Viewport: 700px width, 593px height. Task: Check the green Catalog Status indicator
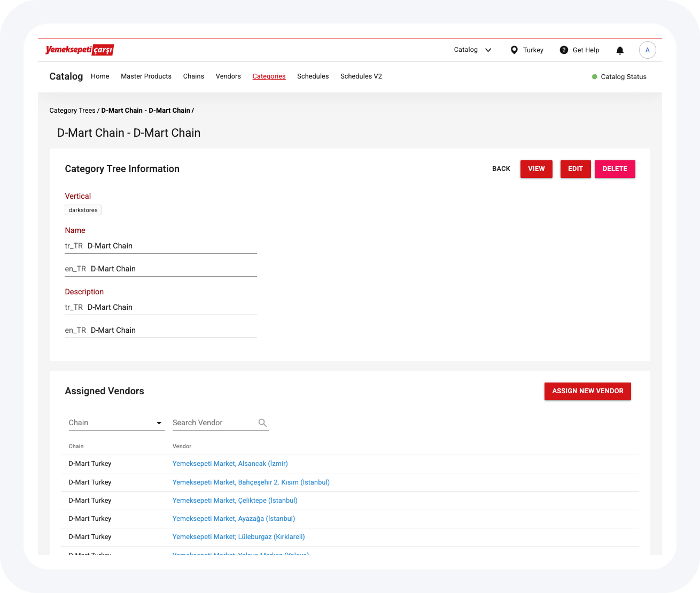coord(594,77)
